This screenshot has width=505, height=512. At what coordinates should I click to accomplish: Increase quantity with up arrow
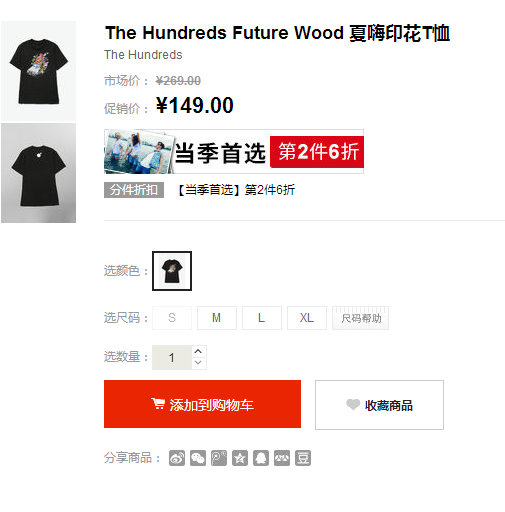(x=198, y=351)
